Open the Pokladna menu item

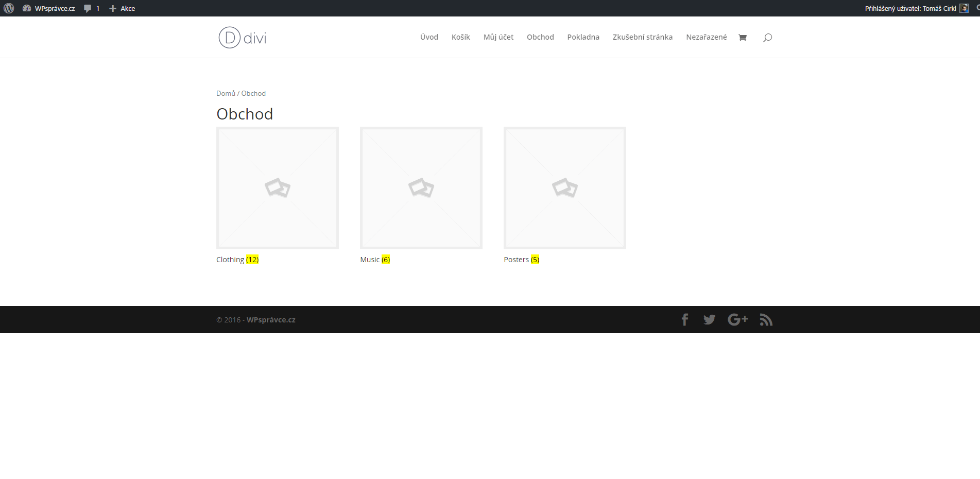pos(583,37)
